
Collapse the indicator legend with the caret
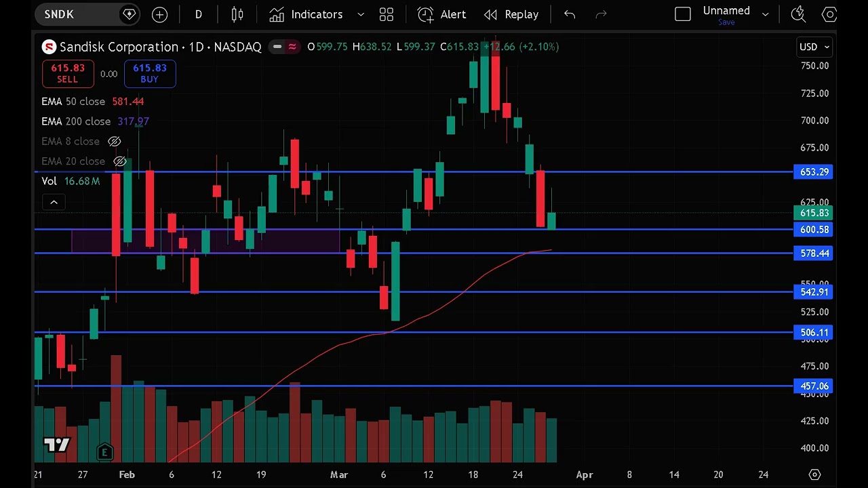(54, 202)
